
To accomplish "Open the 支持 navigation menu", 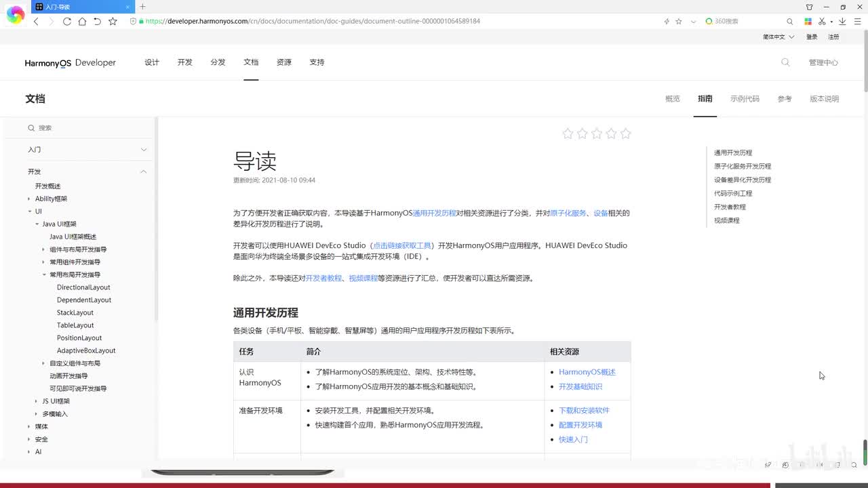I will click(x=317, y=62).
